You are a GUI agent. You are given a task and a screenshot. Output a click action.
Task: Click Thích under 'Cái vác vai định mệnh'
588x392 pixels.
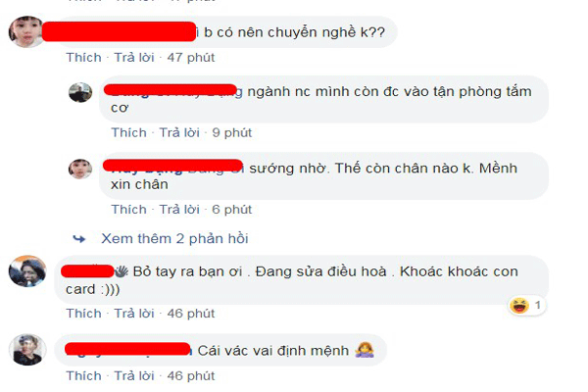(83, 376)
